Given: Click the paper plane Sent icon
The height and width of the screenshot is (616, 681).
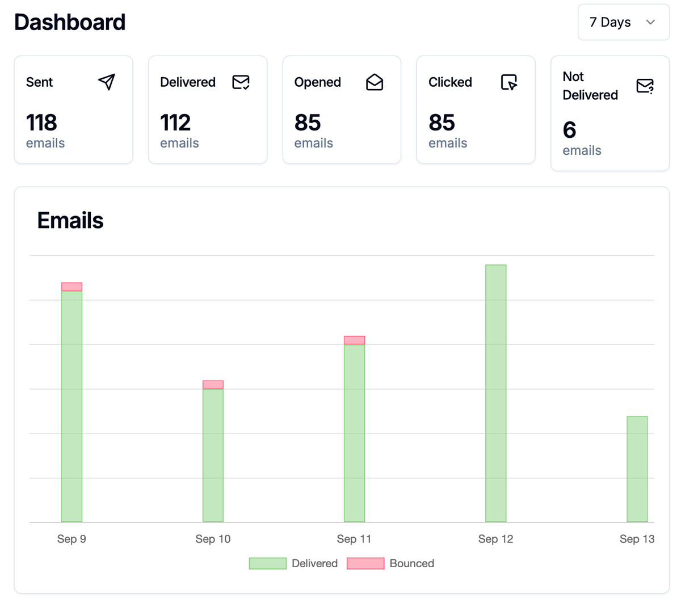Looking at the screenshot, I should point(107,82).
